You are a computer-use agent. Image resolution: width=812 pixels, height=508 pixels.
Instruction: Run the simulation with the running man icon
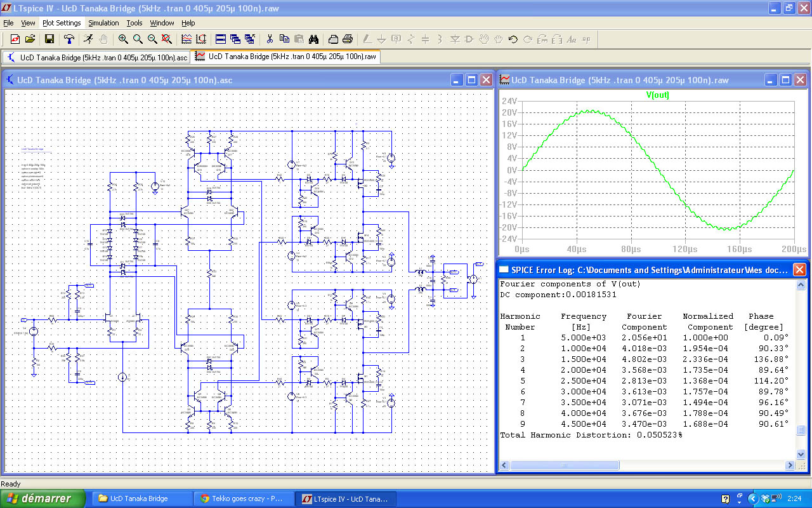(x=88, y=39)
